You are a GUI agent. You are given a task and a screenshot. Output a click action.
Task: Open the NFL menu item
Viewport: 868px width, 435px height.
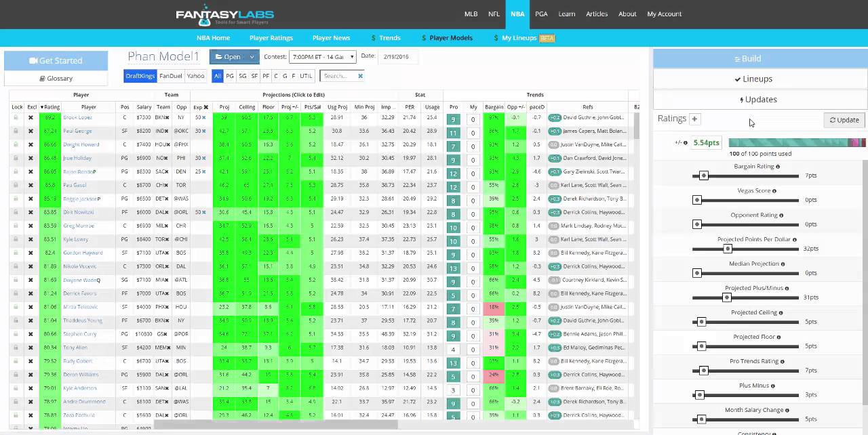(x=494, y=14)
